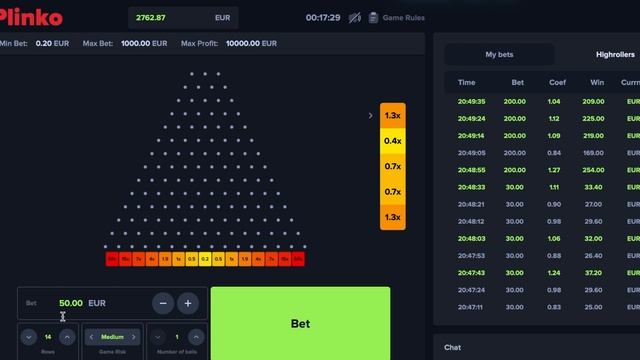
Task: Click the 20:47:43 bet row
Action: (542, 273)
